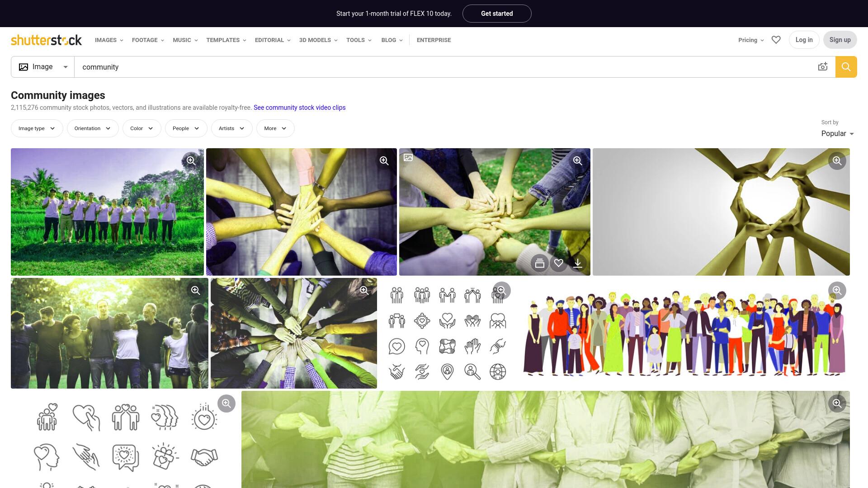Open the Sort by Popular dropdown
The width and height of the screenshot is (868, 488).
click(838, 134)
